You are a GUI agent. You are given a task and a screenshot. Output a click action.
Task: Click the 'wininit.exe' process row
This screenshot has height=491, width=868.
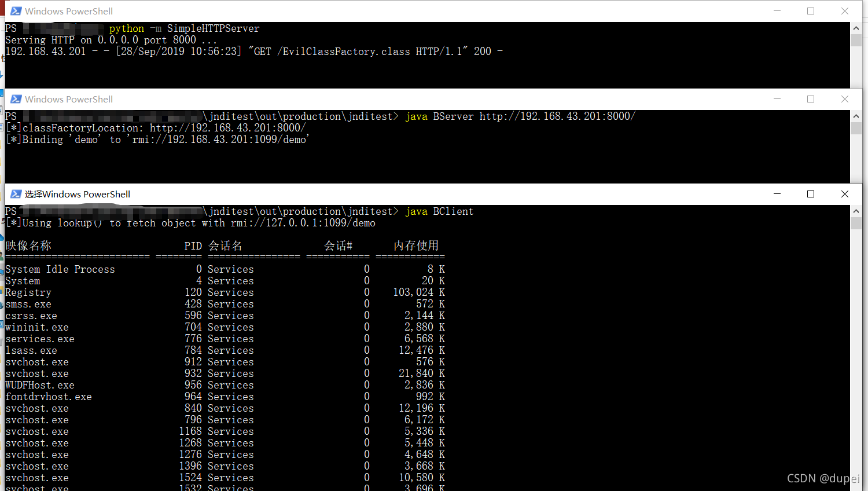tap(225, 327)
